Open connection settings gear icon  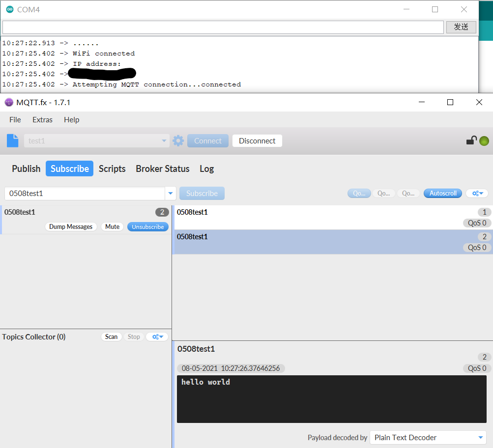pyautogui.click(x=178, y=141)
